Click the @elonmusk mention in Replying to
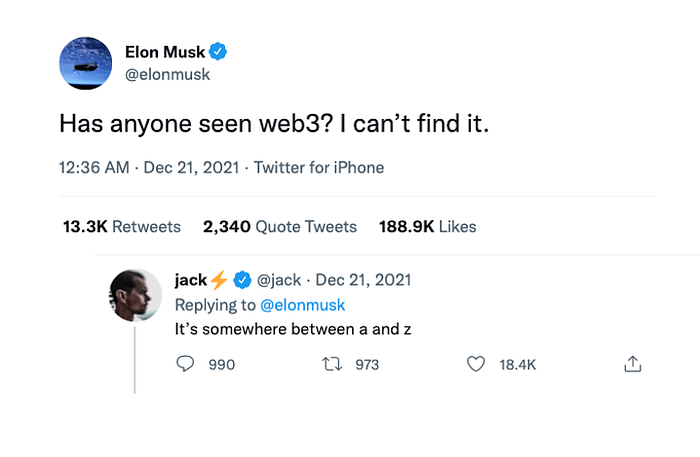 click(302, 304)
